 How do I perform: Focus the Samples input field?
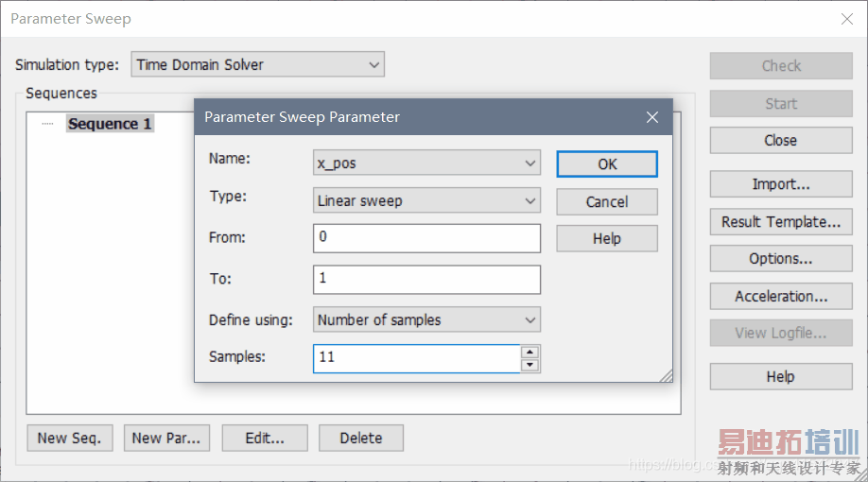416,357
